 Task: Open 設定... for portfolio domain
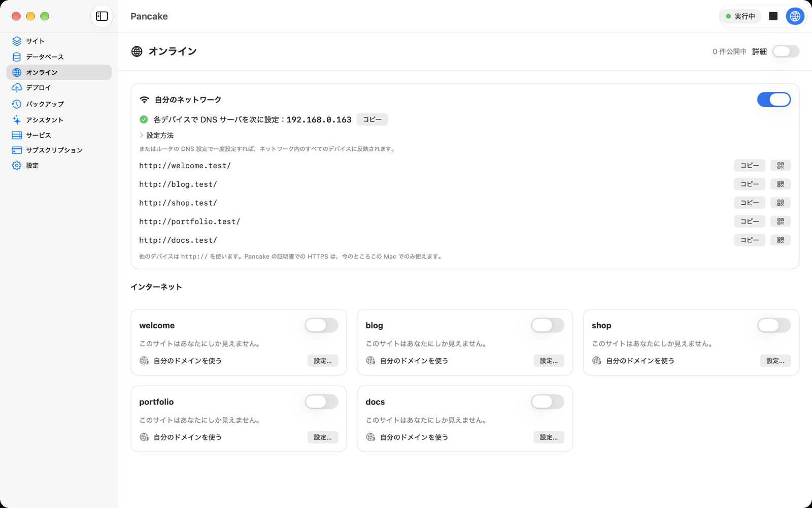pos(323,437)
